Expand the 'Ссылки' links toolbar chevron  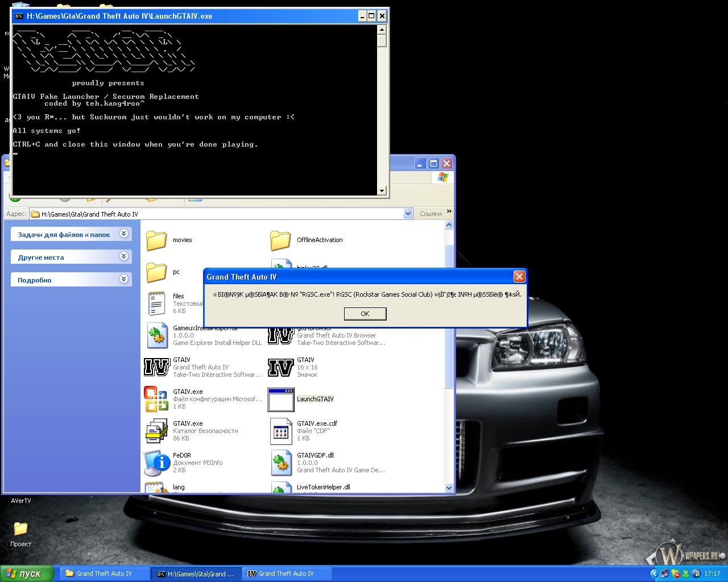pos(449,211)
